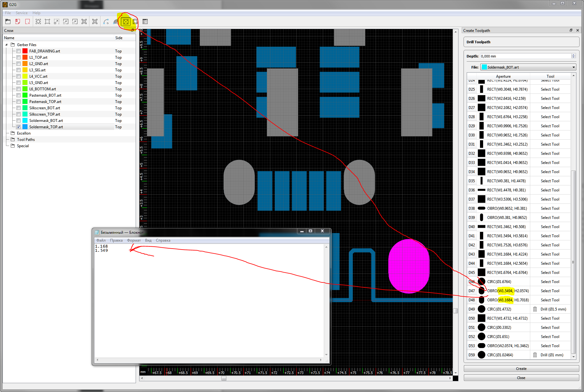Click the Gerber Files folder icon
This screenshot has width=584, height=392.
[x=13, y=45]
